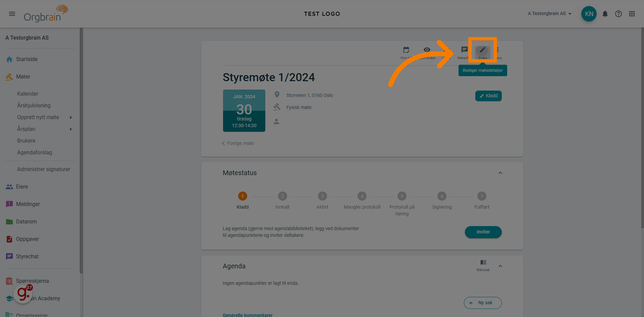Collapse the Agenda section
Viewport: 644px width, 317px height.
[x=500, y=266]
